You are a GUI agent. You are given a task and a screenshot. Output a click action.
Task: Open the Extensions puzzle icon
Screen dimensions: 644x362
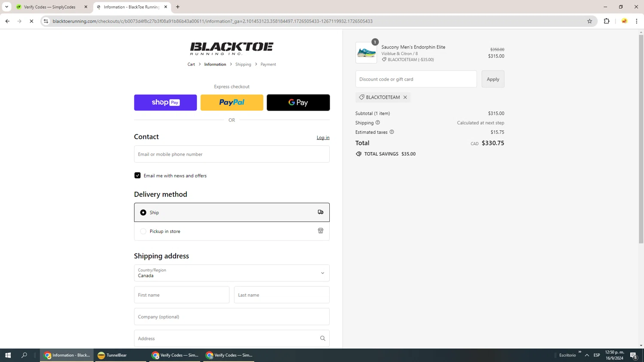point(607,21)
